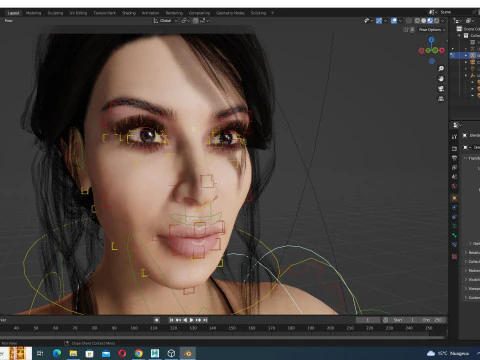The image size is (480, 360).
Task: Open Google Chrome from the taskbar
Action: (x=139, y=353)
